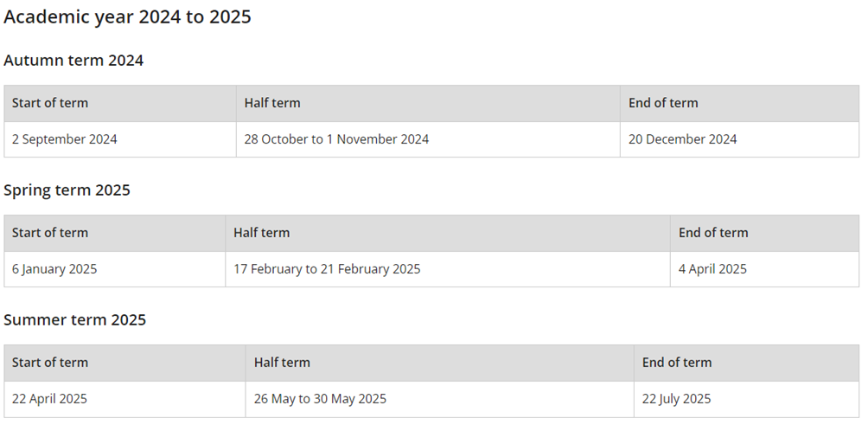Select 28 October to 1 November 2024 cell
Viewport: 868px width, 431px height.
(428, 139)
